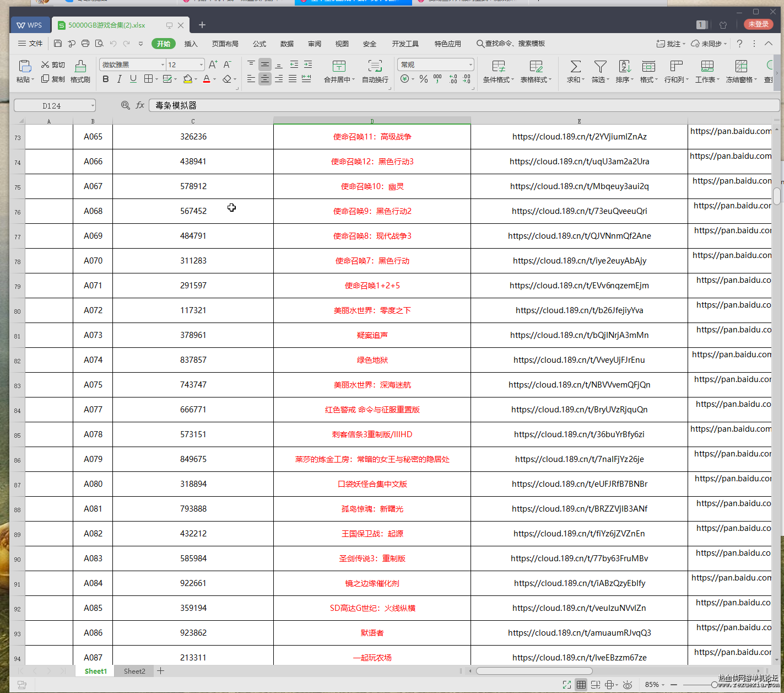The height and width of the screenshot is (693, 784).
Task: Click the Redo arrow
Action: pos(127,44)
